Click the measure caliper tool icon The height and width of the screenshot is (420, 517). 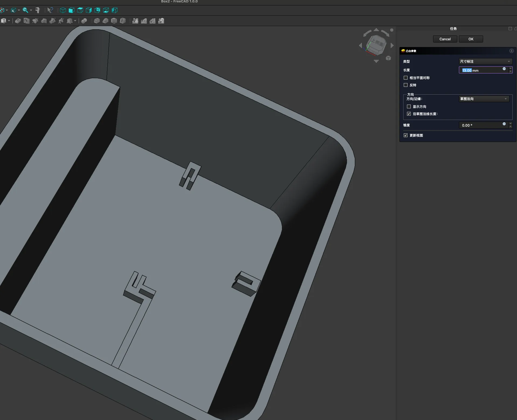(x=38, y=10)
